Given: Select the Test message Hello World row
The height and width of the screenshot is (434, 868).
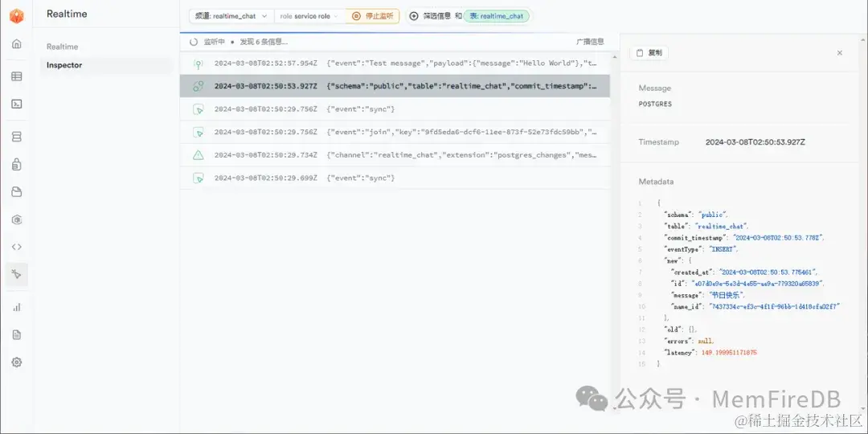Looking at the screenshot, I should (x=395, y=63).
